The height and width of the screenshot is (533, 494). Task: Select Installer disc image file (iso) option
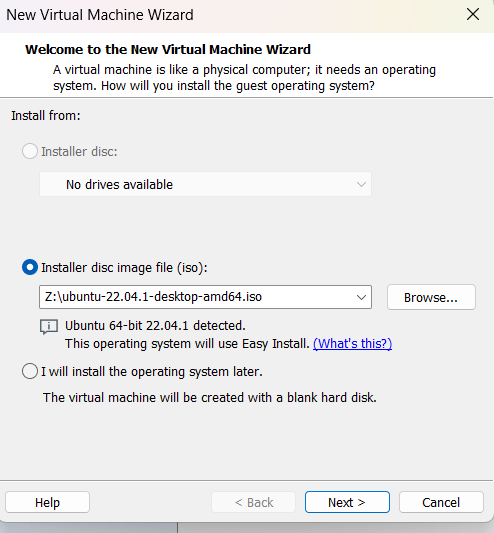pos(30,268)
